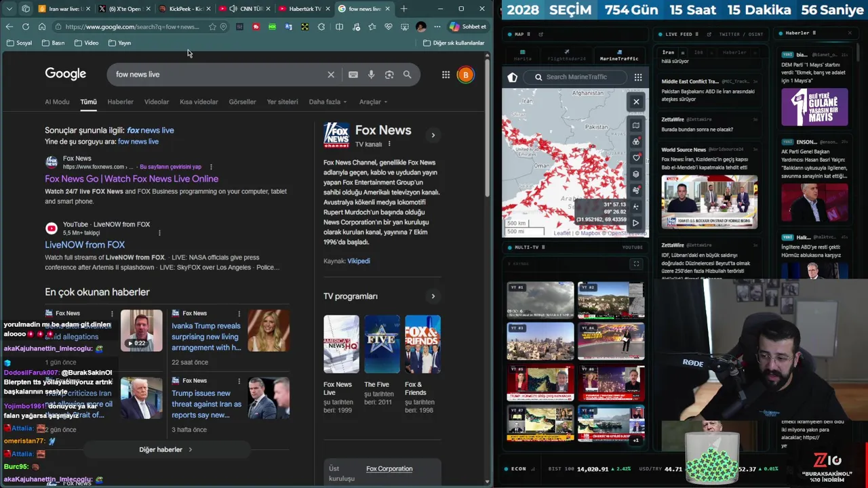This screenshot has height=488, width=868.
Task: Bookmark this page with the star icon
Action: point(212,26)
